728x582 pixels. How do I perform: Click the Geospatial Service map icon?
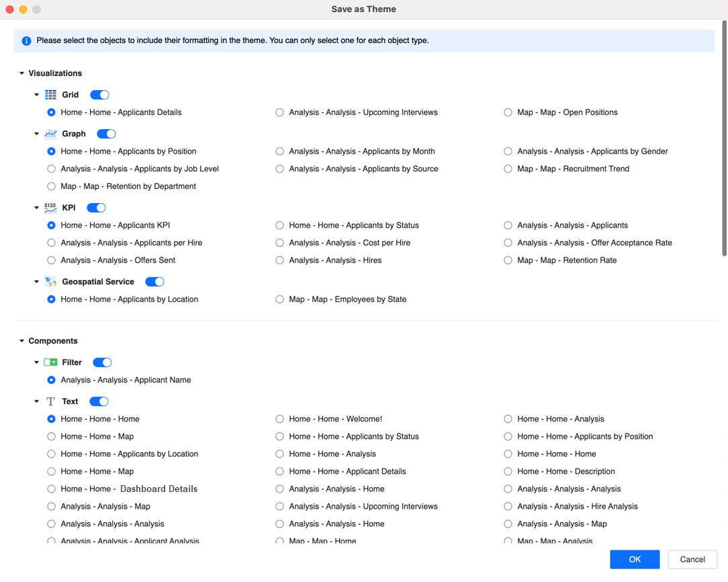50,282
